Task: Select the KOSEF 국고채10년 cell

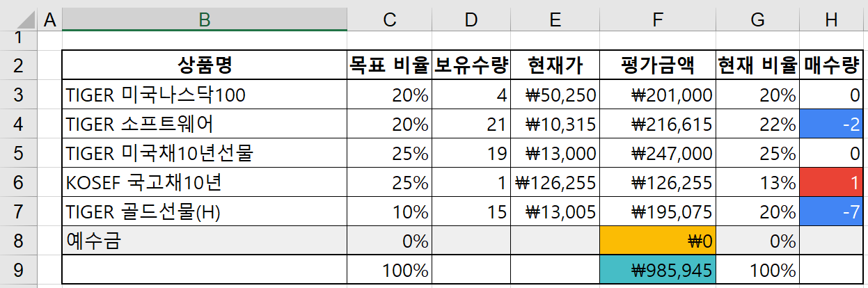Action: click(205, 182)
